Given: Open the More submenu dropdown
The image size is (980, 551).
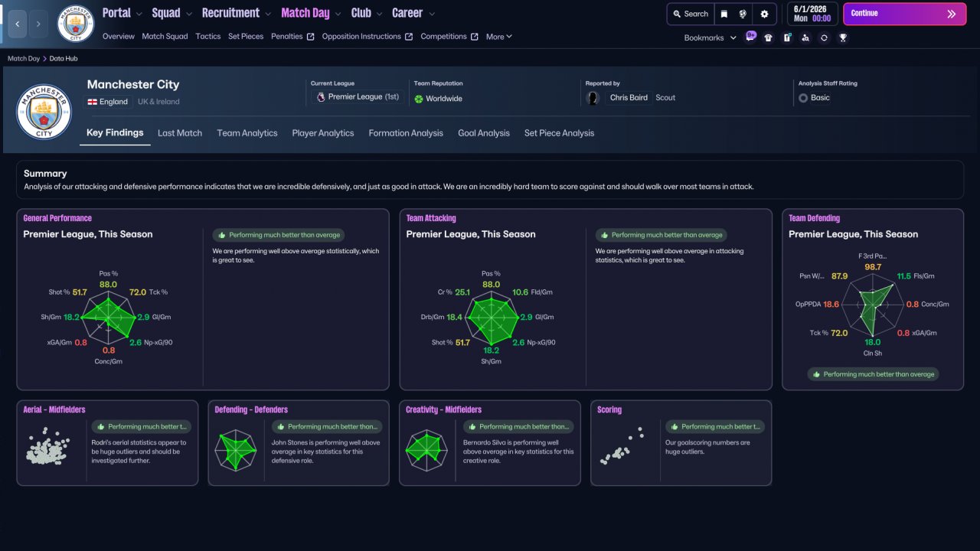Looking at the screenshot, I should (x=499, y=37).
